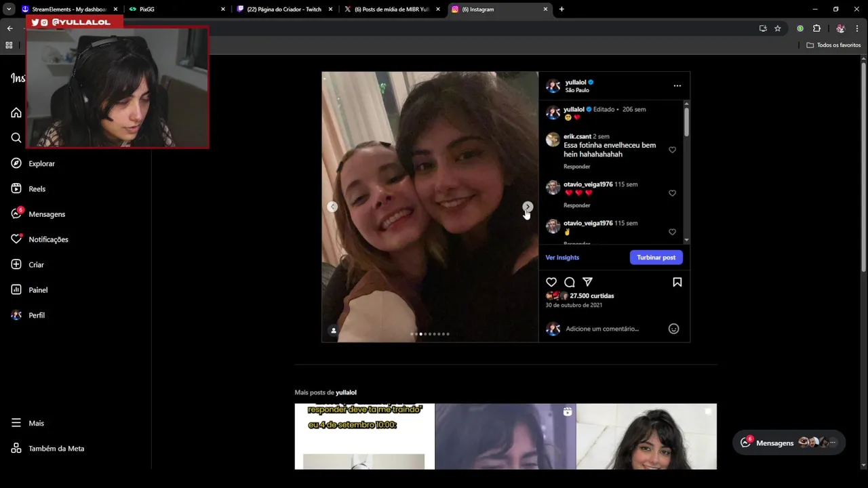Viewport: 868px width, 488px height.
Task: Bookmark this page with star icon
Action: 778,28
